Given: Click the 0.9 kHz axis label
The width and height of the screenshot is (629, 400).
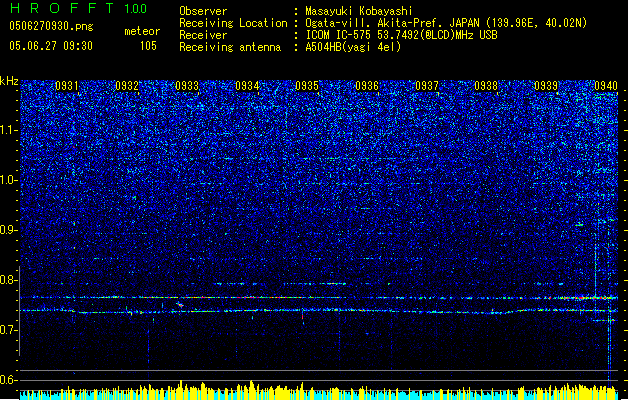Looking at the screenshot, I should pyautogui.click(x=9, y=230).
